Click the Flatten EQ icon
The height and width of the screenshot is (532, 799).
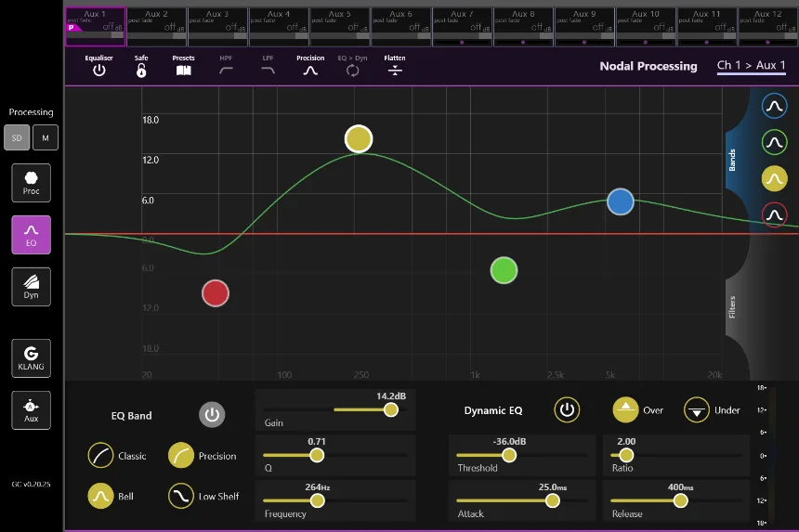pyautogui.click(x=395, y=71)
